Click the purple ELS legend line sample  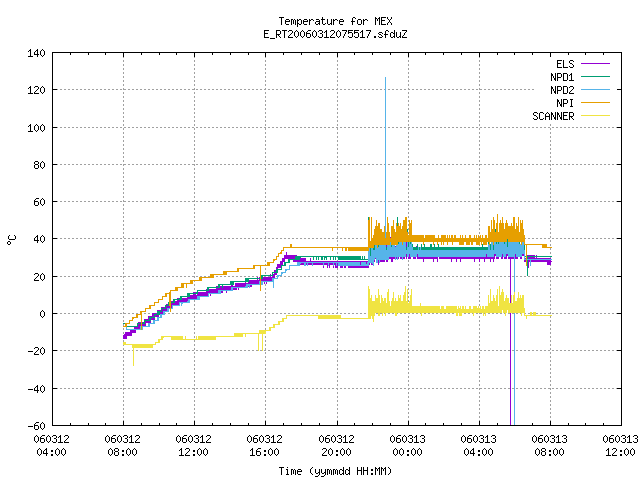click(x=595, y=64)
